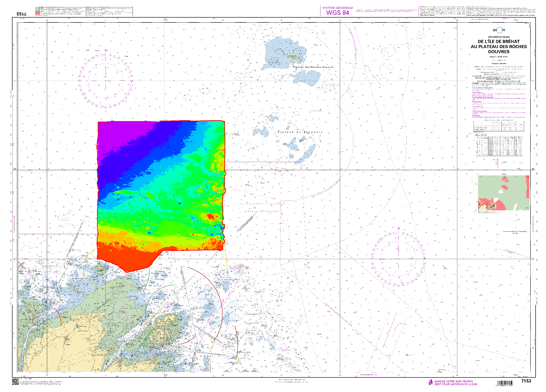
Task: Click the green swatch in top-left legend
Action: tap(37, 9)
